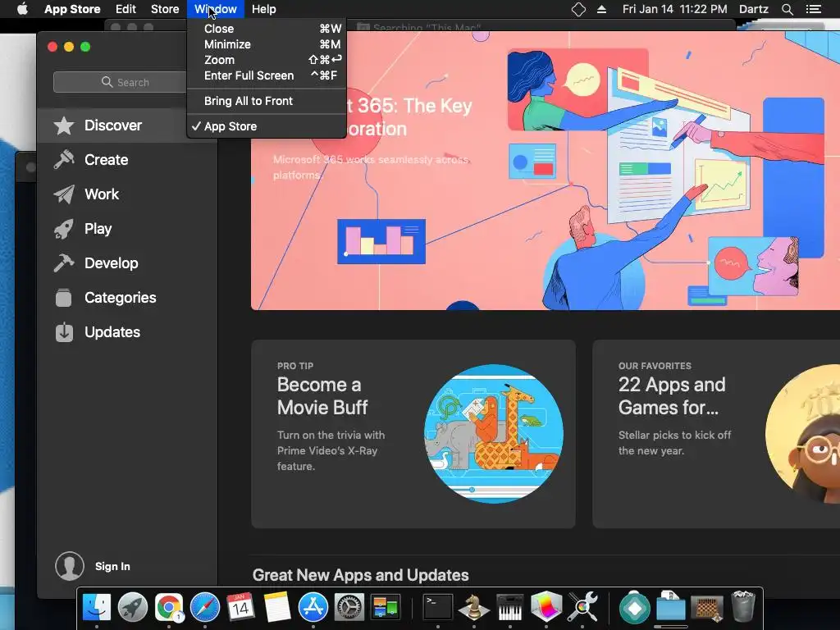Click the Great New Apps and Updates heading
This screenshot has width=840, height=630.
[x=361, y=575]
